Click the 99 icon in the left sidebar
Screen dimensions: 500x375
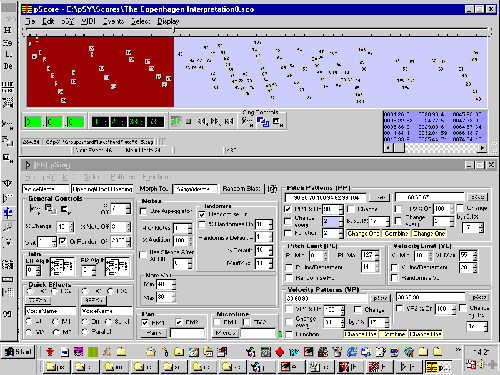(7, 314)
